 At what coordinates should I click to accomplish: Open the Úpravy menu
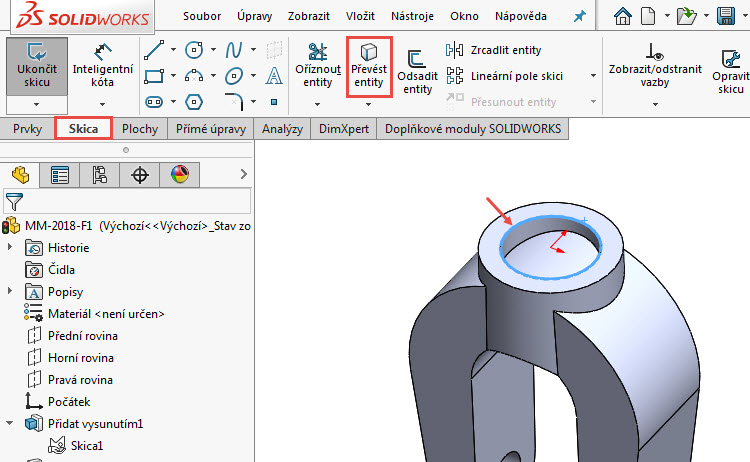(254, 16)
